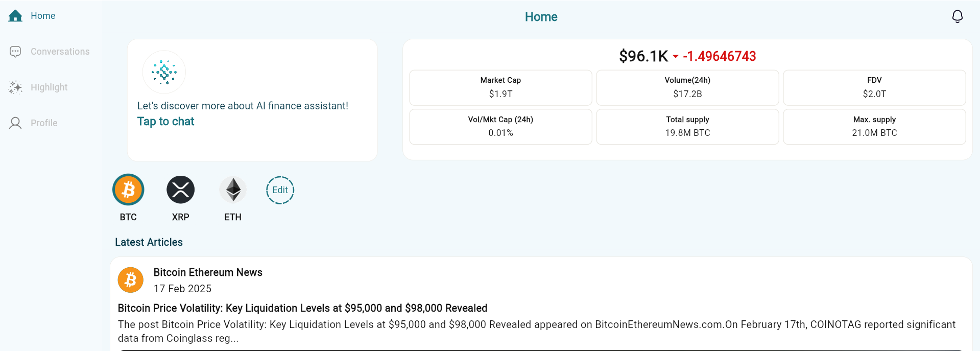Select the ETH coin icon
The image size is (980, 351).
233,190
